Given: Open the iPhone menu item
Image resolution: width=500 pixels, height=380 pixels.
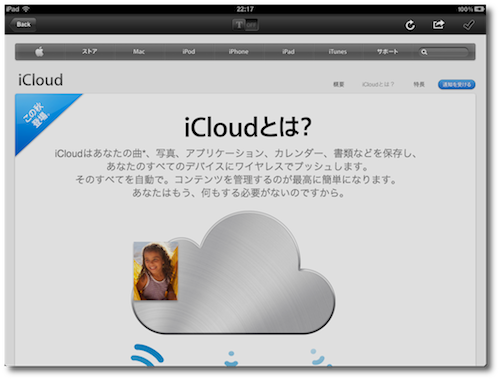Looking at the screenshot, I should [x=238, y=52].
